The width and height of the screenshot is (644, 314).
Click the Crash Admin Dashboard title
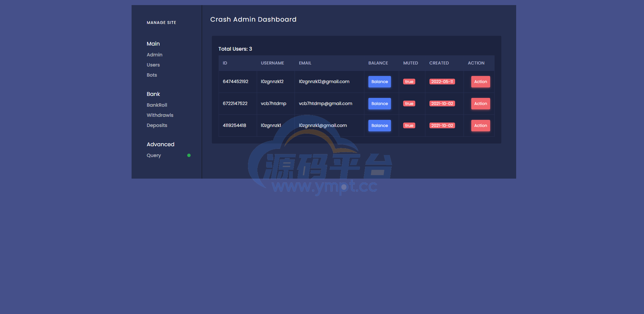(253, 20)
